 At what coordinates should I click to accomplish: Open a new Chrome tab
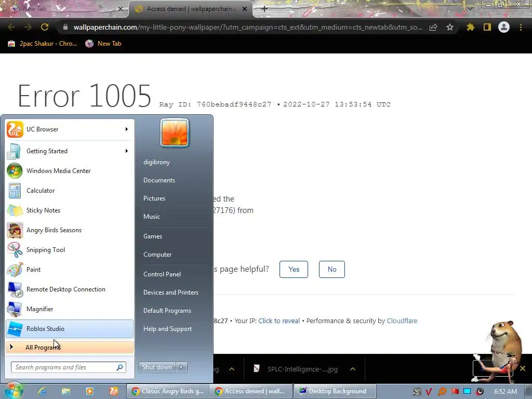pyautogui.click(x=264, y=9)
